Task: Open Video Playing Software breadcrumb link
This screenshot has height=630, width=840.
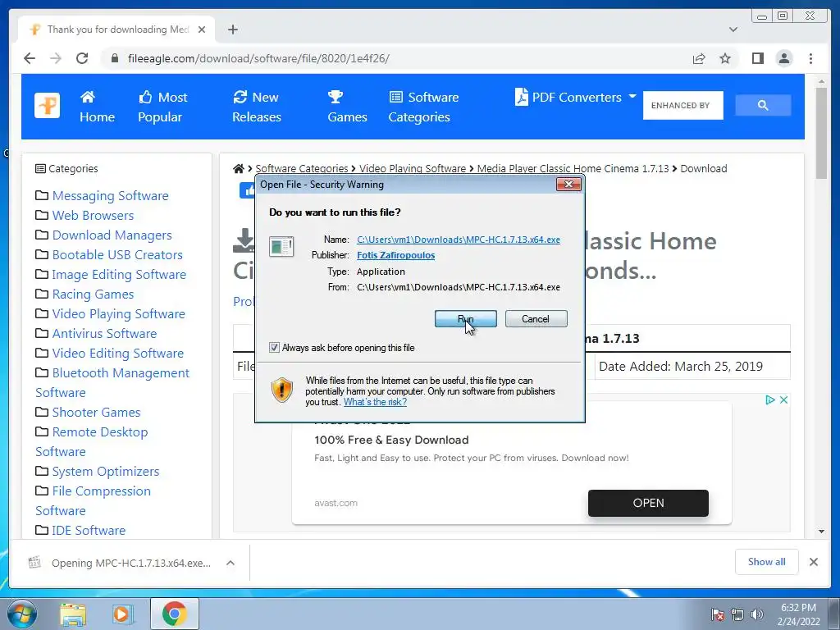Action: (x=413, y=168)
